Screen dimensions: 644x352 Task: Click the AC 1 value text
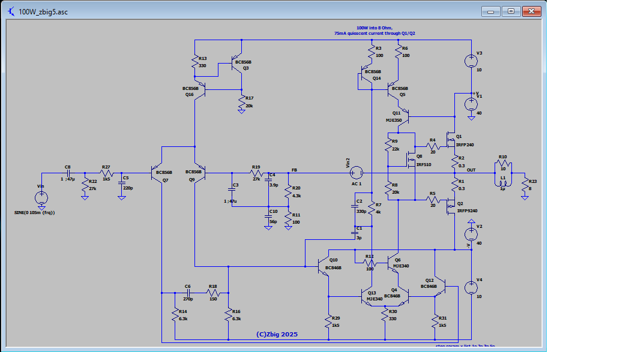[x=357, y=183]
